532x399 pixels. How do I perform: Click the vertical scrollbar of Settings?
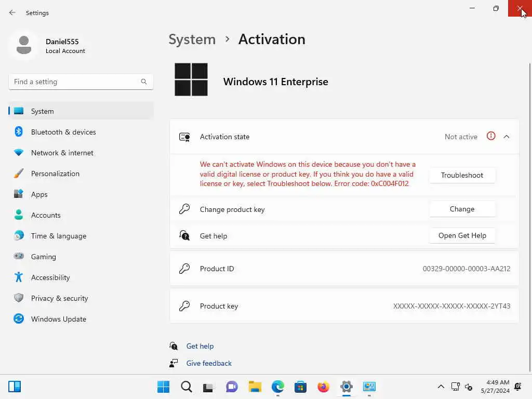point(529,217)
